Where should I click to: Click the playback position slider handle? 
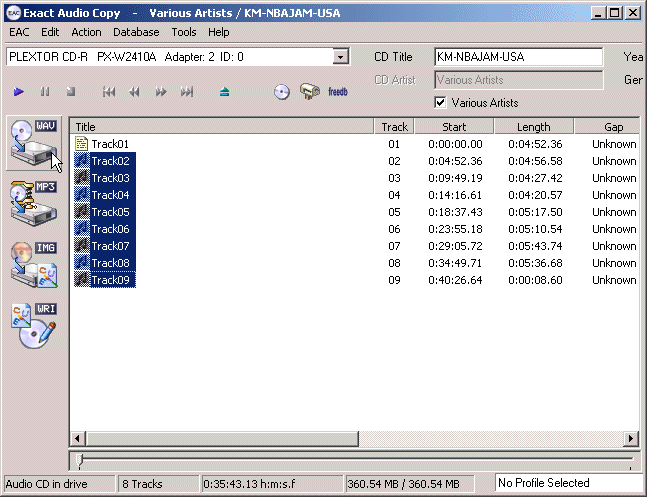tap(80, 461)
